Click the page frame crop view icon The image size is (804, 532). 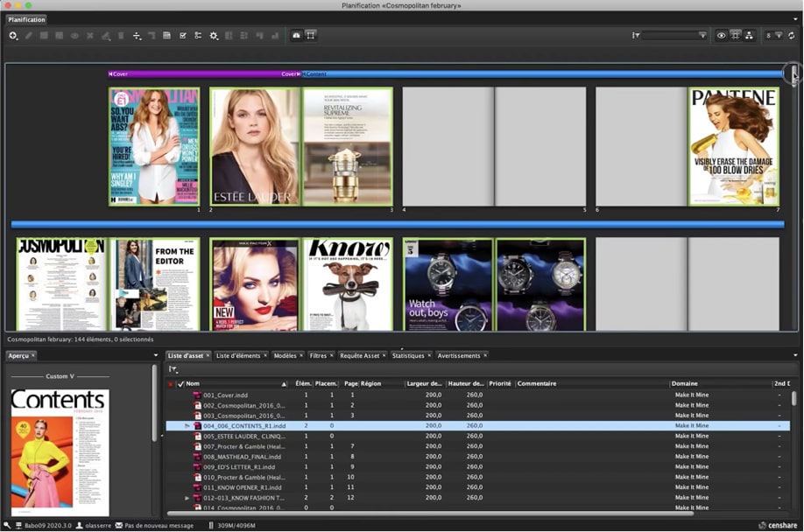coord(311,35)
